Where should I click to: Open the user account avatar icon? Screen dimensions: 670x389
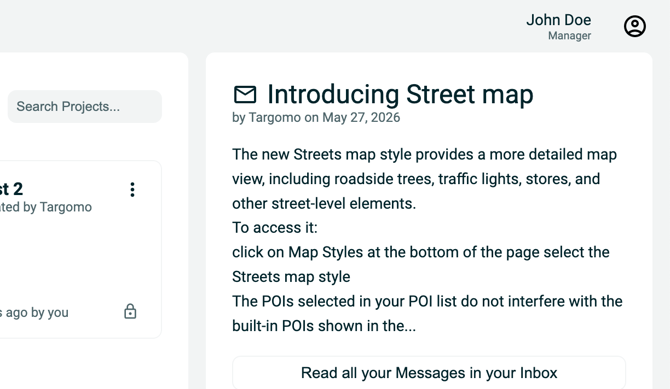635,27
